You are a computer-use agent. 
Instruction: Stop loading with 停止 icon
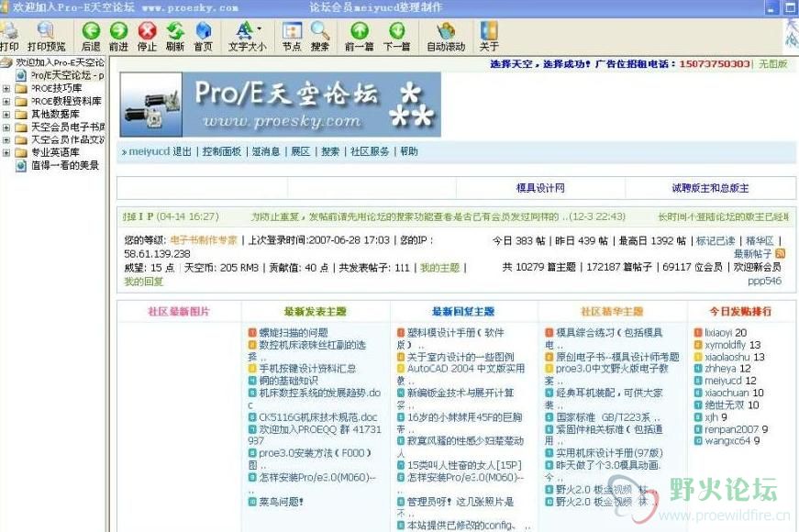pyautogui.click(x=148, y=31)
